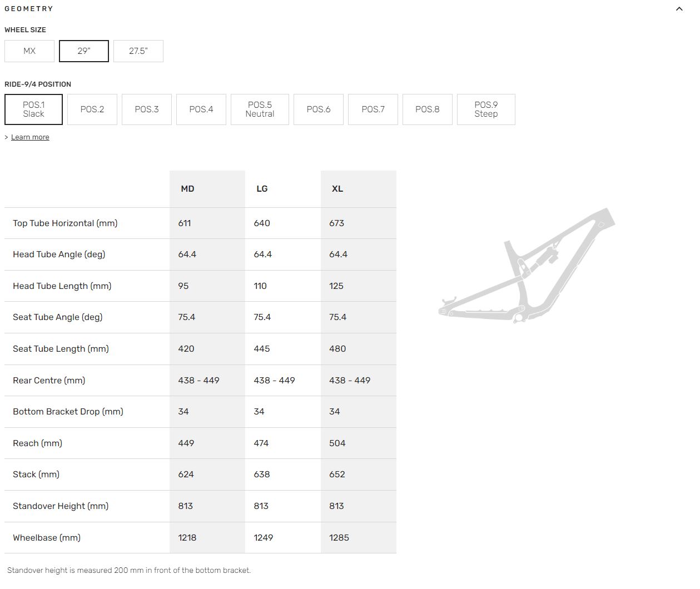
Task: Open the Learn more link
Action: pos(30,137)
